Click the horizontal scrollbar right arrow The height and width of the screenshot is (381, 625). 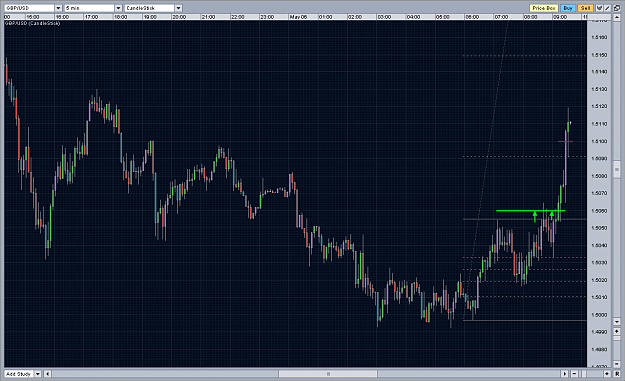coord(564,374)
